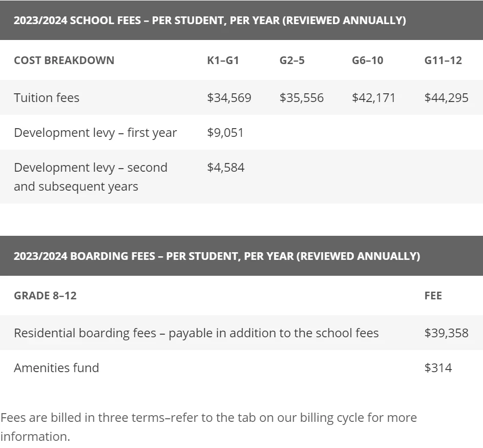Click the 2023/2024 Boarding Fees table header
Screen dimensions: 483x448
click(242, 256)
